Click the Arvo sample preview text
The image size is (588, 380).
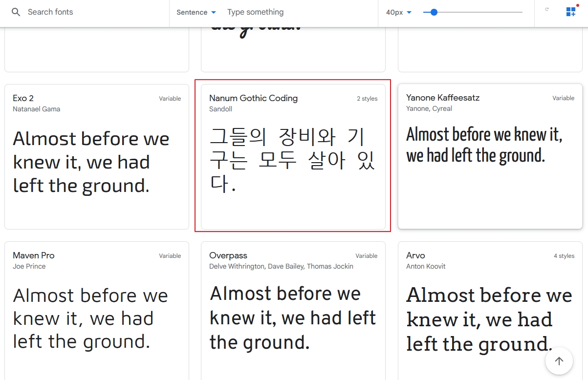[x=489, y=319]
